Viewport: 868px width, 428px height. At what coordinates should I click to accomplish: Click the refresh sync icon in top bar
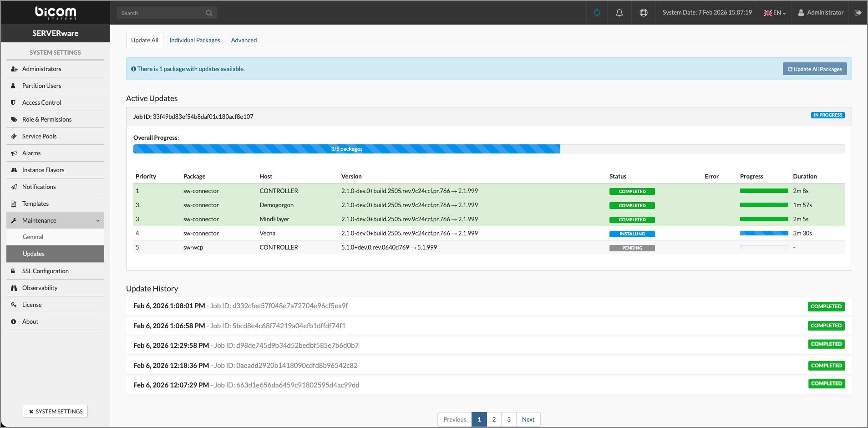(597, 13)
